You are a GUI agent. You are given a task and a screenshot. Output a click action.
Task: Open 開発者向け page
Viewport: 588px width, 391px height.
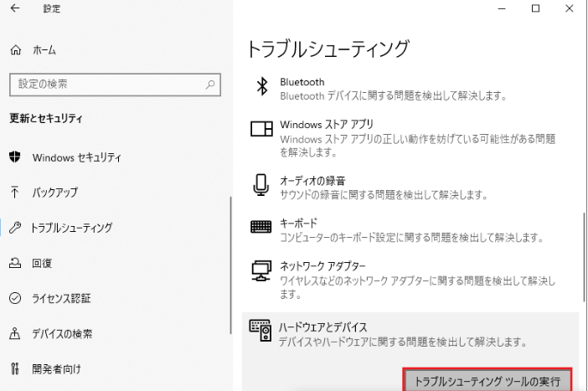[x=56, y=369]
